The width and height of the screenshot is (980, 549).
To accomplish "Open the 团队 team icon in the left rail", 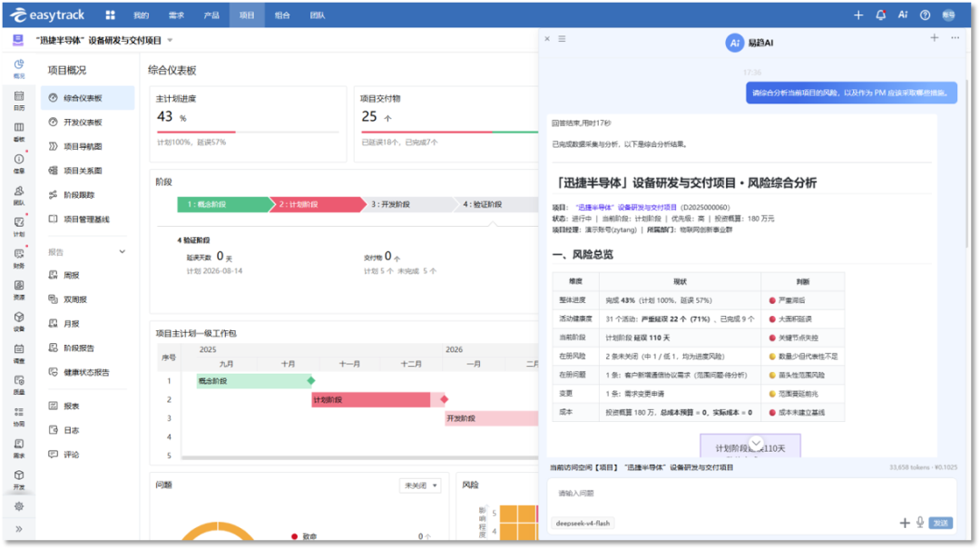I will click(x=19, y=195).
